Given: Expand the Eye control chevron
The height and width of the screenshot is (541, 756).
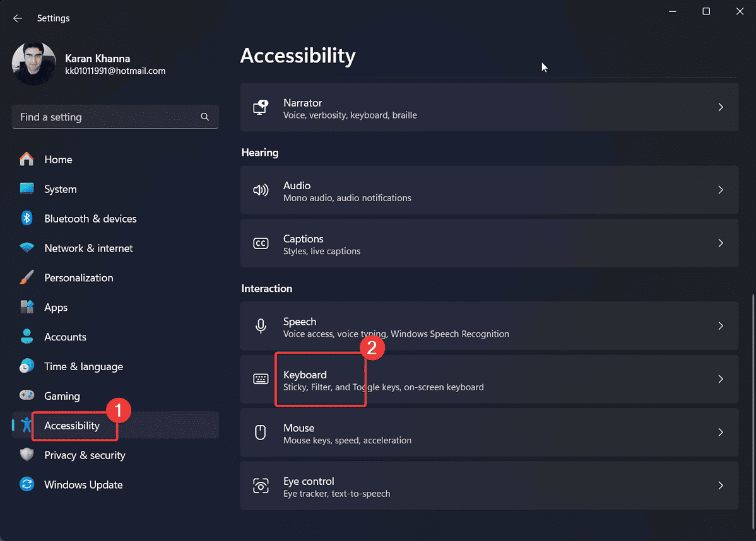Looking at the screenshot, I should pyautogui.click(x=721, y=486).
